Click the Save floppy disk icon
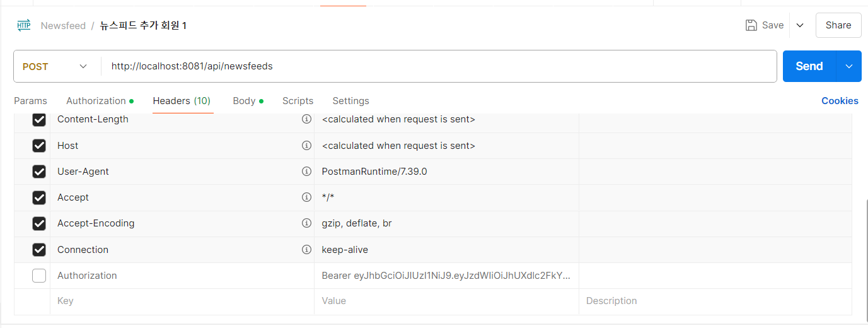 point(751,25)
